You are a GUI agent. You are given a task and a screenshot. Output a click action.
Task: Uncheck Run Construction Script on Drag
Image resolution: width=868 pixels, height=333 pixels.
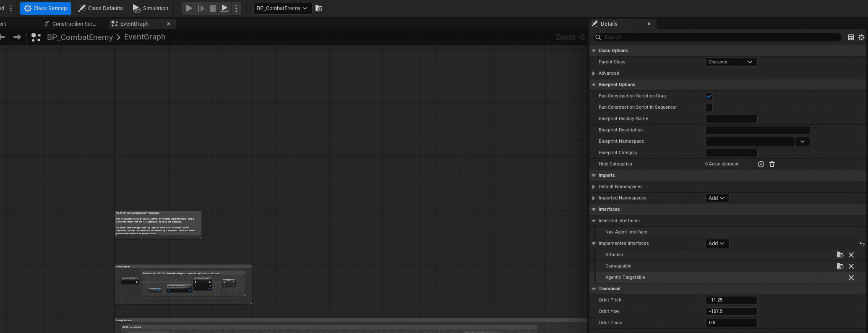click(x=709, y=96)
